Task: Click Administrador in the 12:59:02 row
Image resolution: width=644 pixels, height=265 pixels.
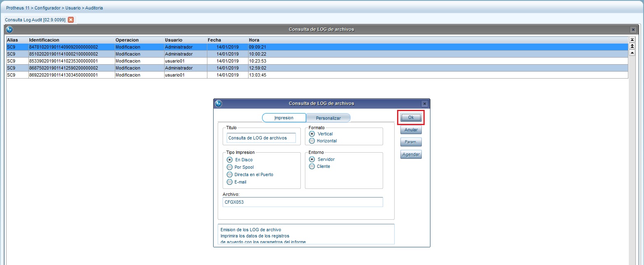Action: point(179,68)
